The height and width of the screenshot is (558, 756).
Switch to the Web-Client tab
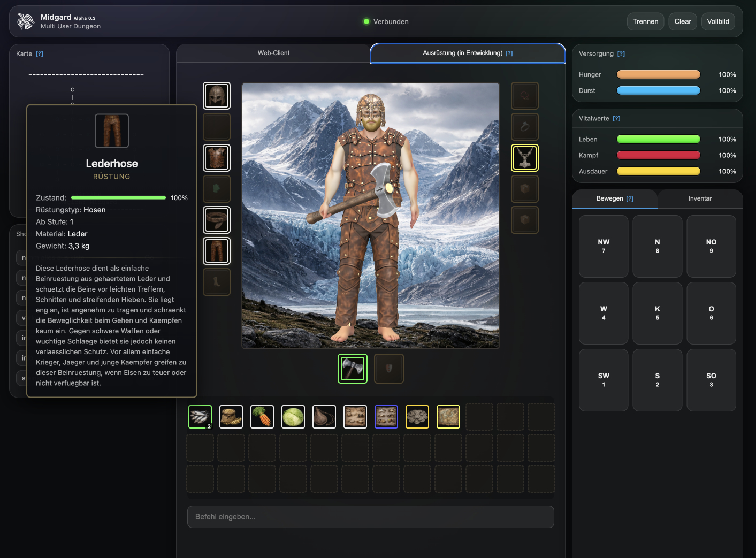click(273, 53)
